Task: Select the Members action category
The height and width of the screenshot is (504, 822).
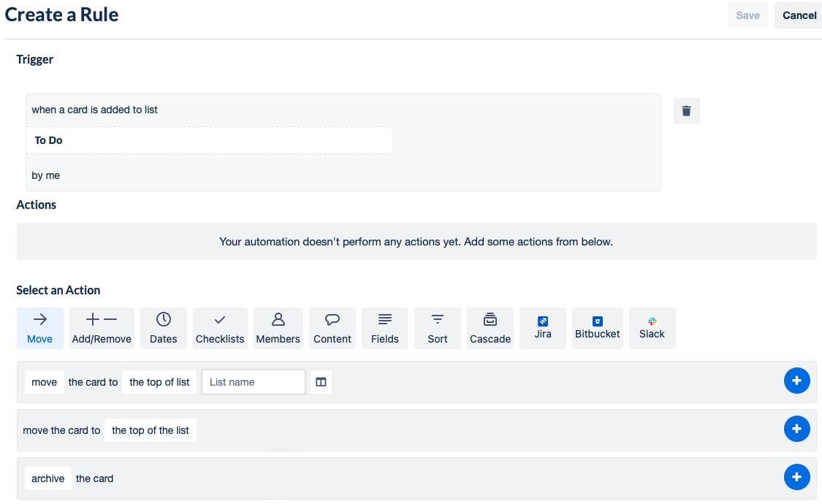Action: coord(278,327)
